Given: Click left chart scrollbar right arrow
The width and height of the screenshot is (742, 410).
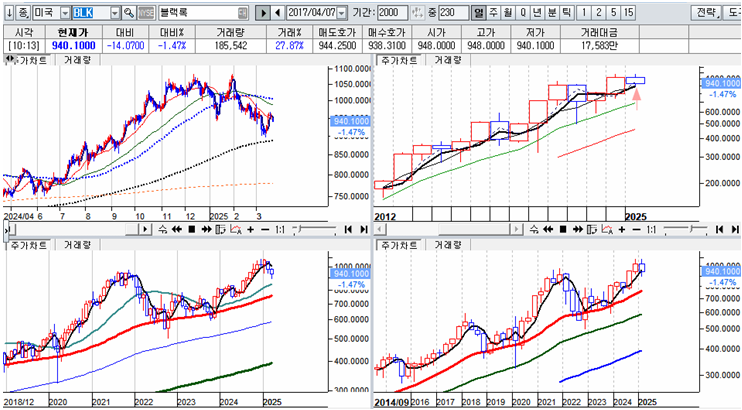Looking at the screenshot, I should click(x=145, y=230).
